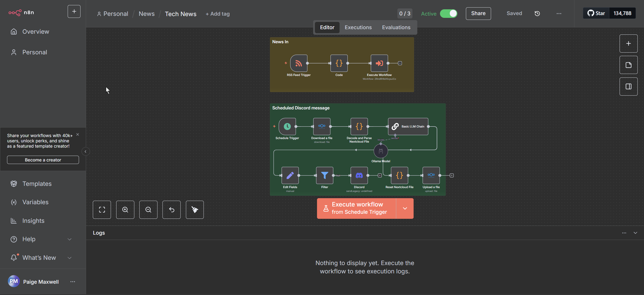Open the Evaluations tab
644x295 pixels.
click(x=396, y=27)
